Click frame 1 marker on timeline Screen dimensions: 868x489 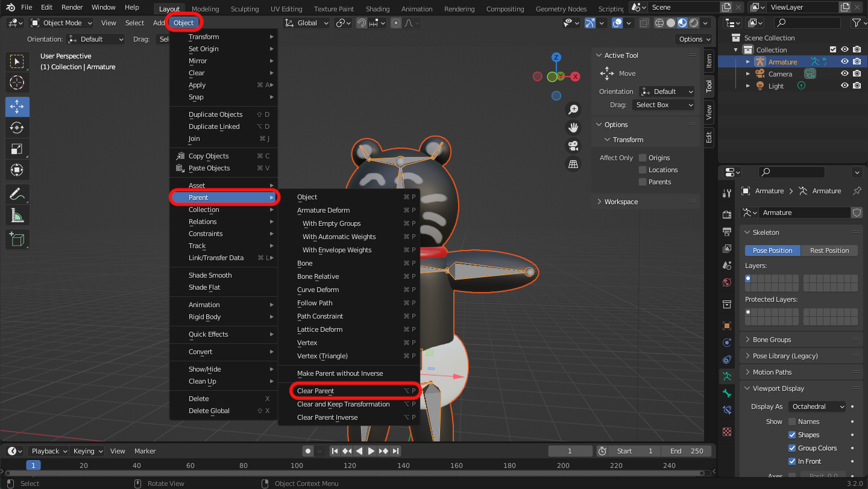pos(33,465)
